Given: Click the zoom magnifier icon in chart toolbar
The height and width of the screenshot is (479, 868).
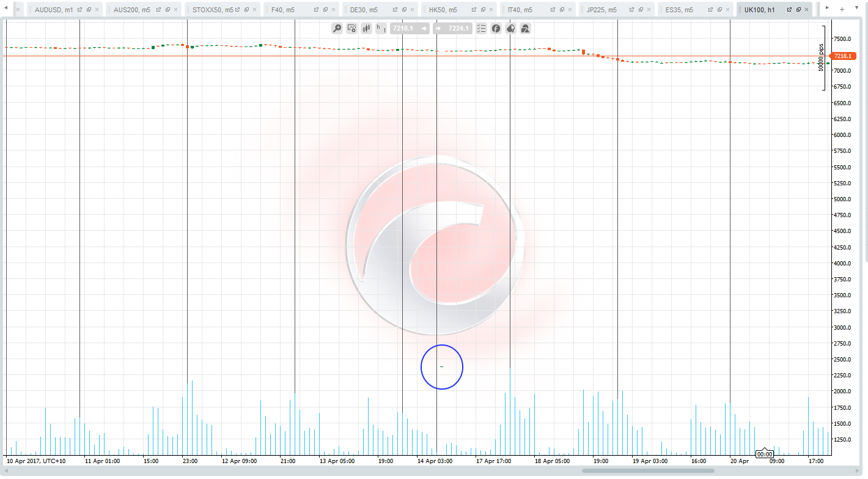Looking at the screenshot, I should [337, 28].
